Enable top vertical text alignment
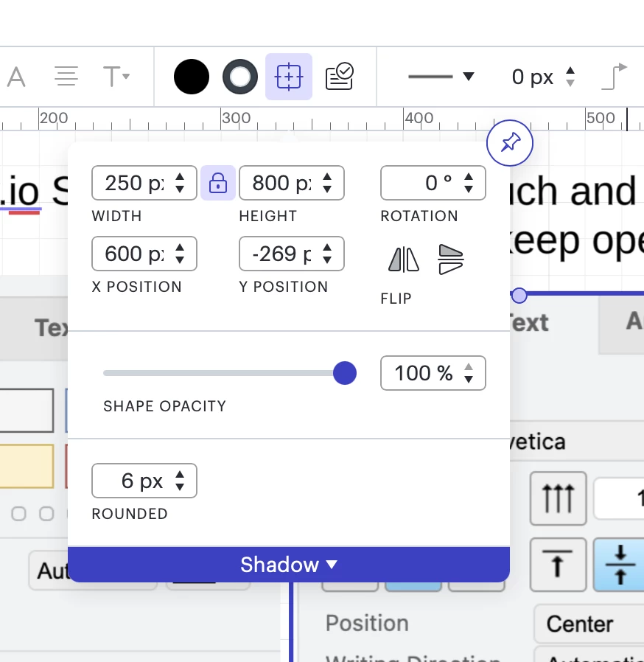The height and width of the screenshot is (662, 644). click(x=558, y=565)
